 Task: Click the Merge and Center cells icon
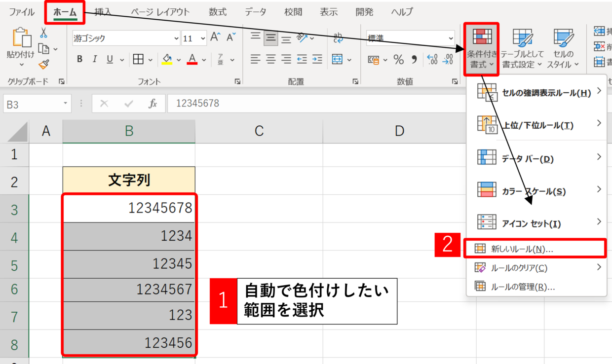338,60
